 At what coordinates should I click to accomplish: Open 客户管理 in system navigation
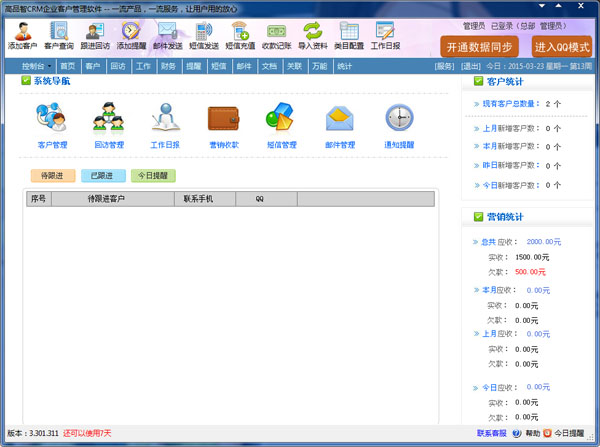[52, 126]
